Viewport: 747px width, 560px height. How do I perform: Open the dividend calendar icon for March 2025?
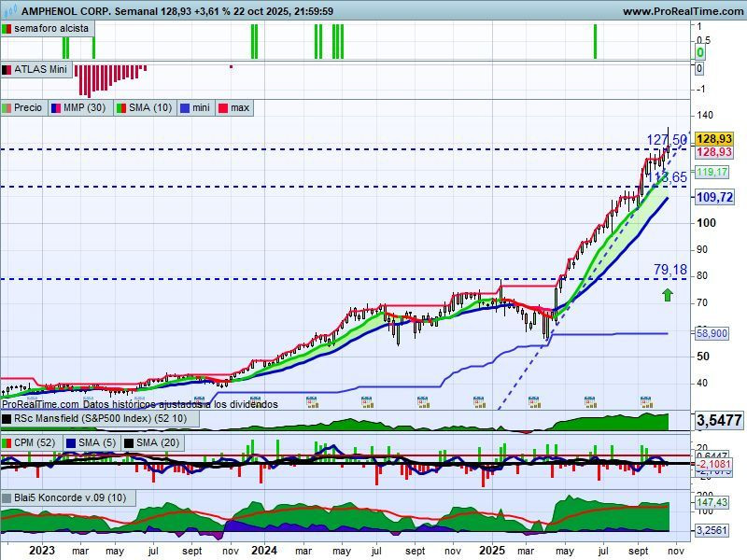pyautogui.click(x=534, y=402)
